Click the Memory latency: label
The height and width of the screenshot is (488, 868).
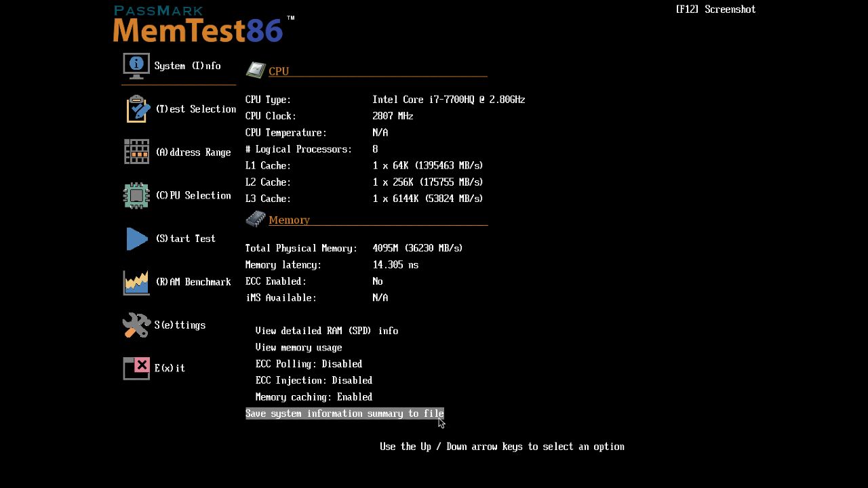283,265
